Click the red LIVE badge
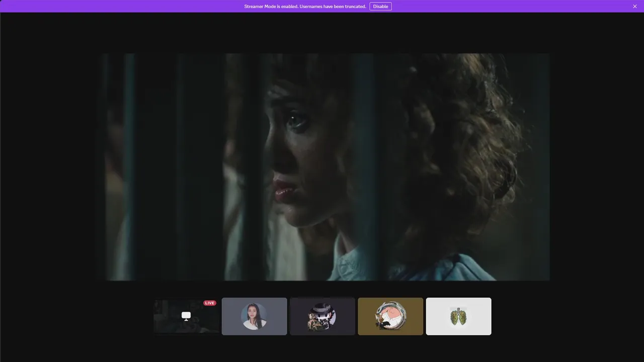The image size is (644, 362). (x=210, y=303)
